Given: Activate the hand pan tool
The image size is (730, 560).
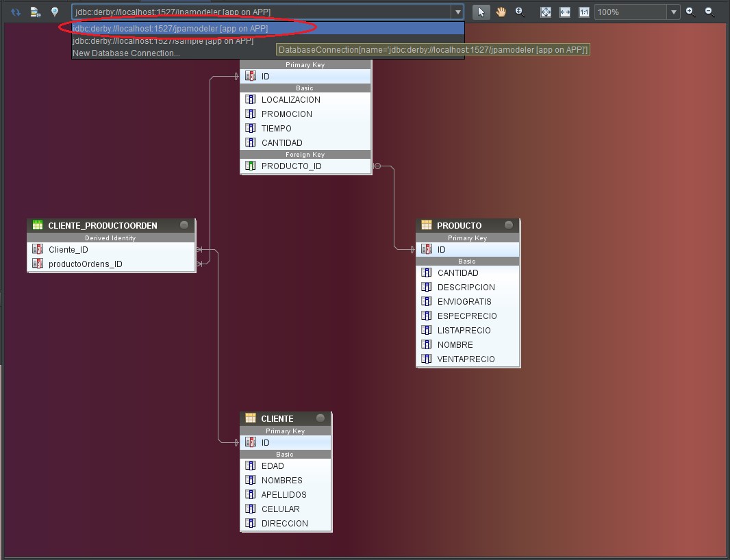Looking at the screenshot, I should pyautogui.click(x=501, y=12).
